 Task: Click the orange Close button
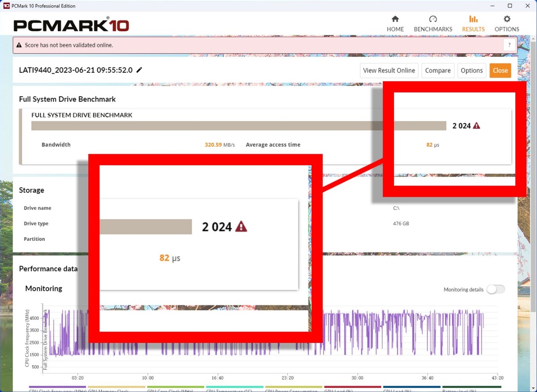pos(500,70)
